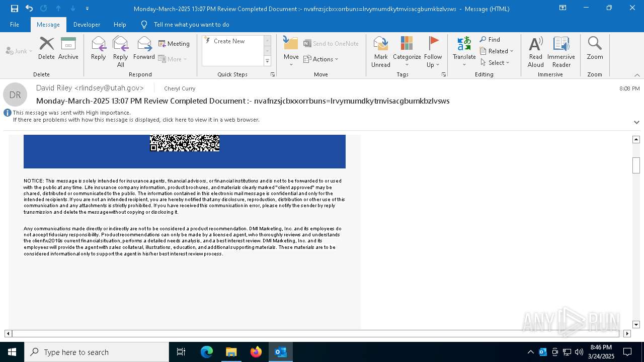
Task: Launch Microsoft Edge from taskbar
Action: tap(207, 352)
